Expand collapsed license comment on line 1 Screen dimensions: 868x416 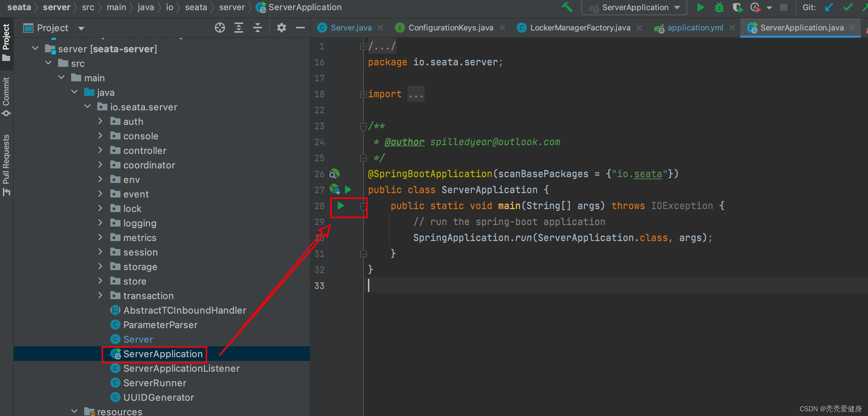point(363,46)
